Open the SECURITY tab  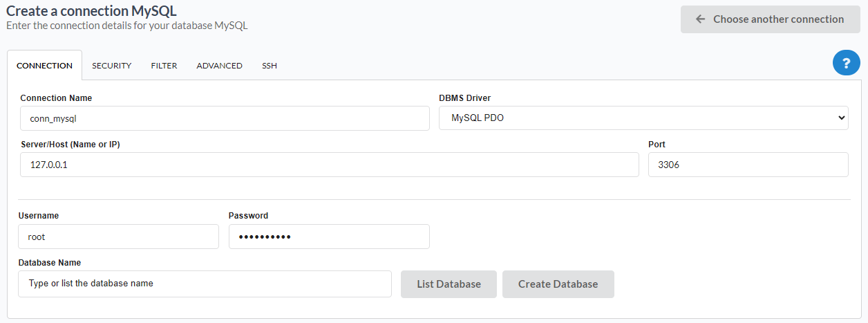click(x=111, y=66)
